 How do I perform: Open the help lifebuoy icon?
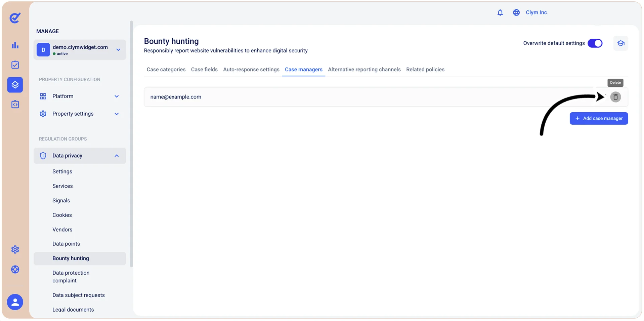point(15,269)
